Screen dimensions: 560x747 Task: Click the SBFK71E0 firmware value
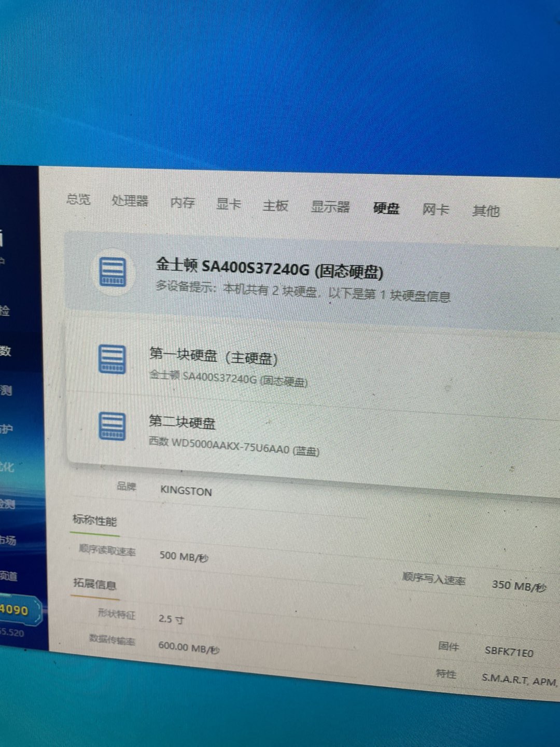pyautogui.click(x=509, y=652)
